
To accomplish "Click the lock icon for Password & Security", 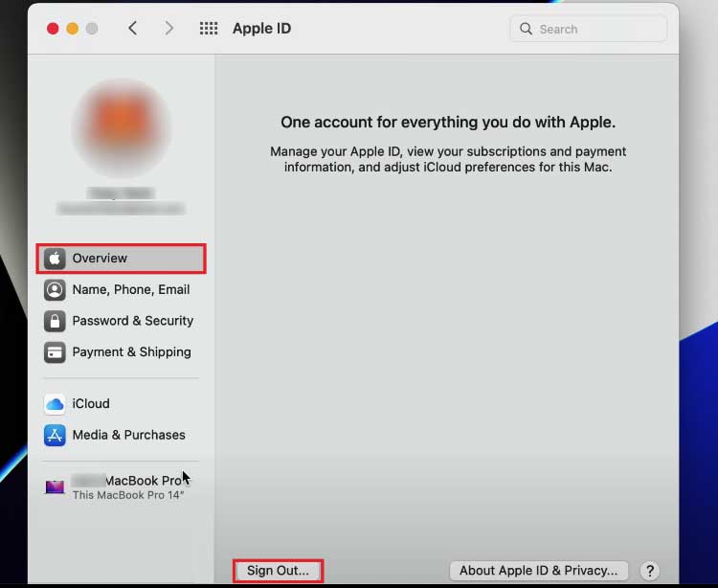I will pyautogui.click(x=55, y=321).
